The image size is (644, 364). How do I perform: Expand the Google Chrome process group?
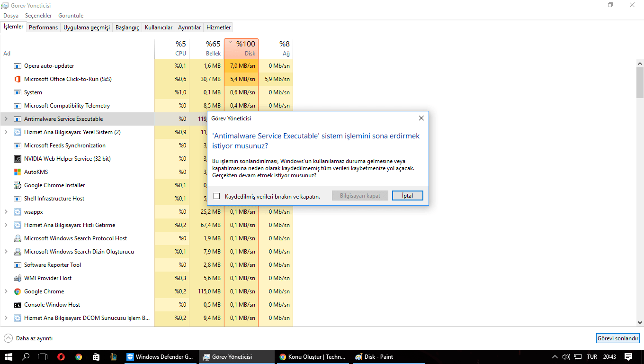tap(6, 291)
